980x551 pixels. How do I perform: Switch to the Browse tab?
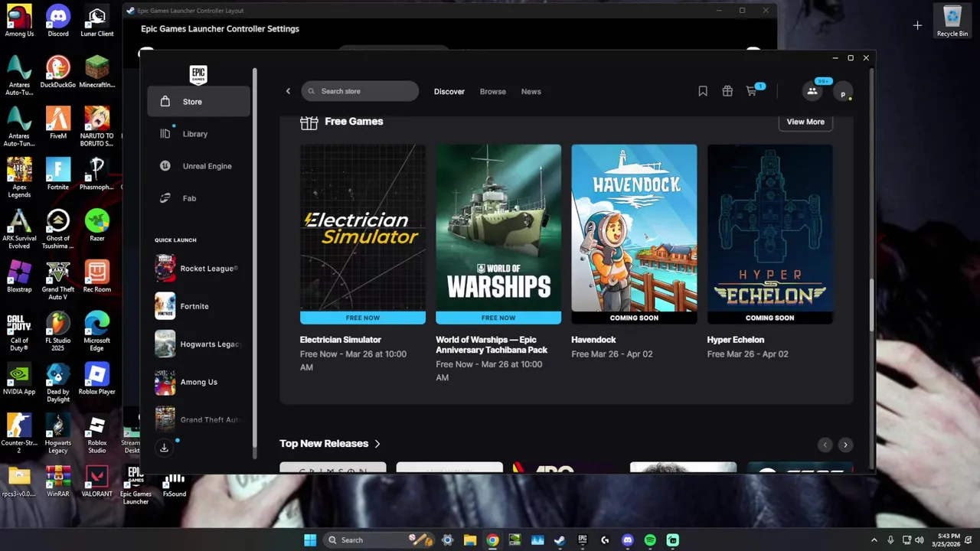click(x=493, y=91)
